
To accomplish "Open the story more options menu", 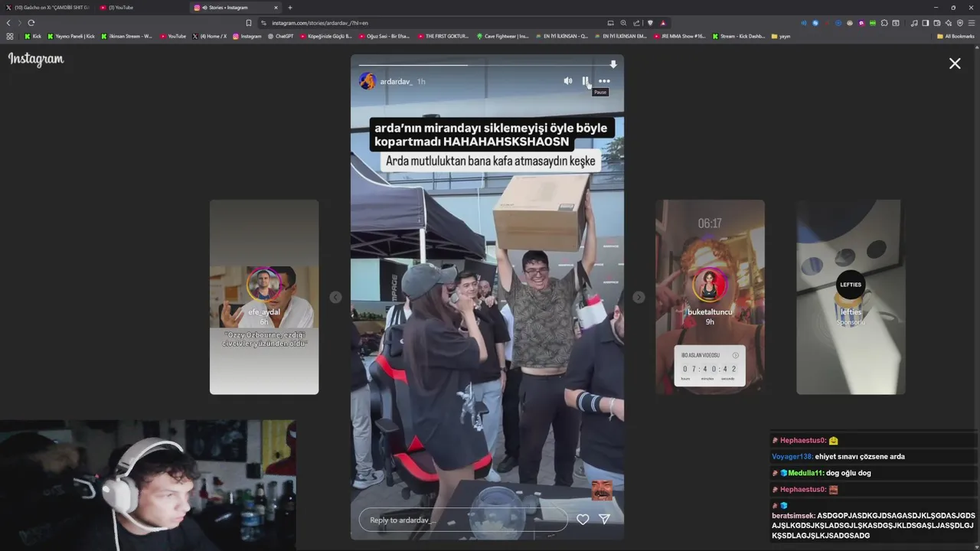I will click(x=604, y=81).
